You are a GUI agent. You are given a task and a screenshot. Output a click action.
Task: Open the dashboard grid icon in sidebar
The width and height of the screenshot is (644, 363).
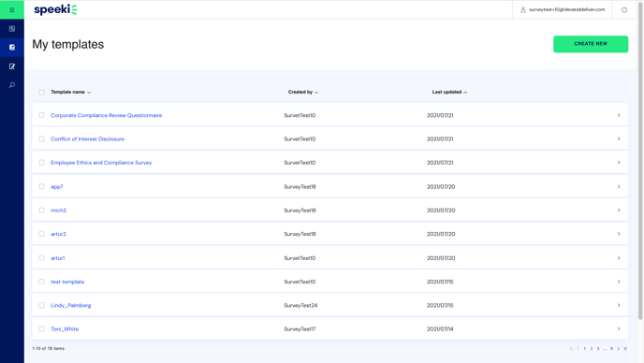[x=12, y=29]
